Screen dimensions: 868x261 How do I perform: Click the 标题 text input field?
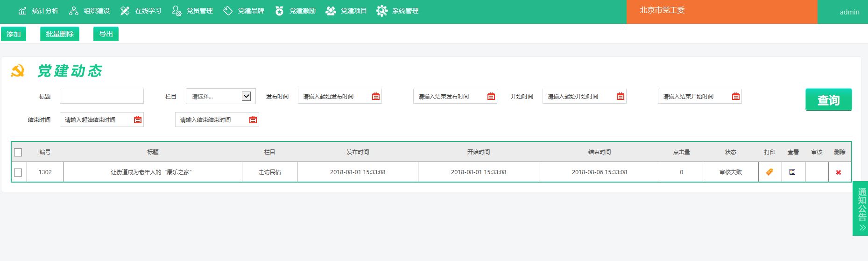click(x=102, y=96)
